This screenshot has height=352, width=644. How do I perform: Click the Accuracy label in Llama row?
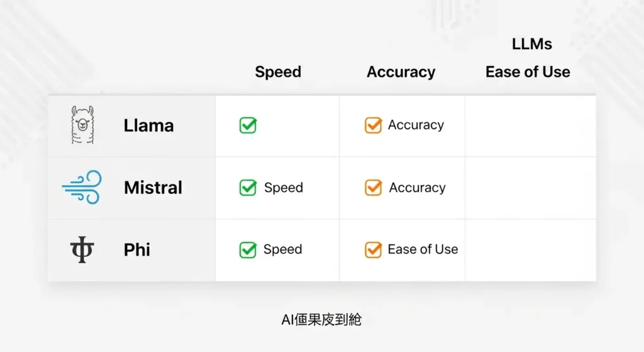click(x=416, y=125)
